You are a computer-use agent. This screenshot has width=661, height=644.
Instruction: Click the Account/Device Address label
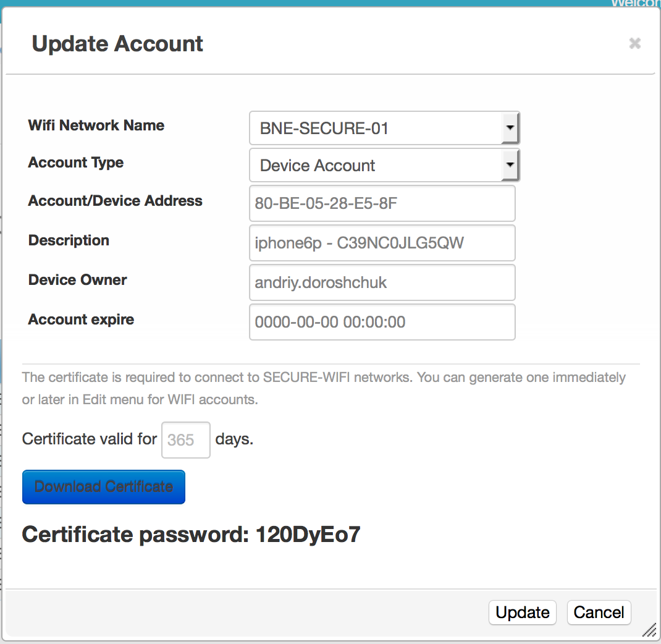click(x=116, y=201)
